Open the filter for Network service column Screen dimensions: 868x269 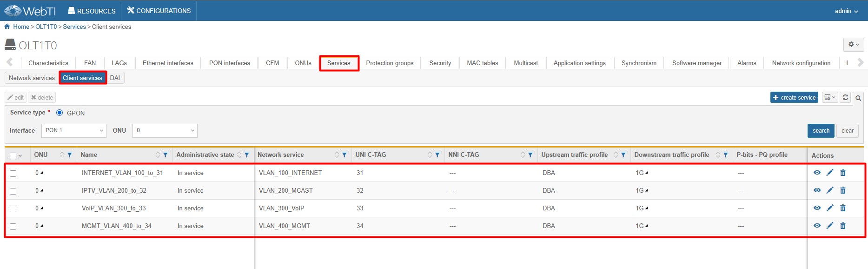[344, 155]
